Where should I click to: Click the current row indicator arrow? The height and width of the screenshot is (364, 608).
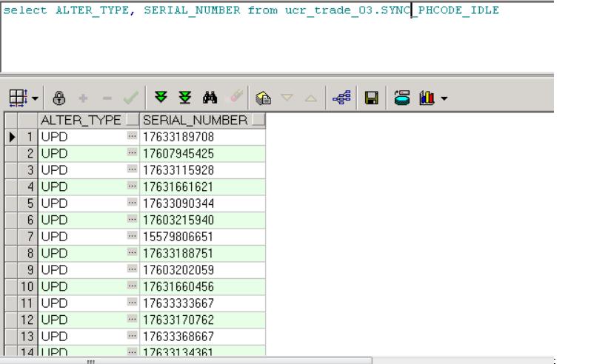12,137
